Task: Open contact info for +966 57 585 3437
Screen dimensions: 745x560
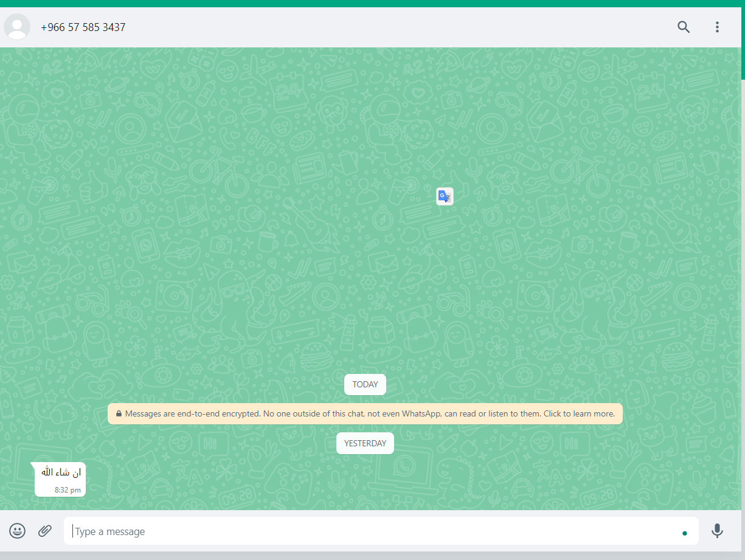Action: pyautogui.click(x=83, y=27)
